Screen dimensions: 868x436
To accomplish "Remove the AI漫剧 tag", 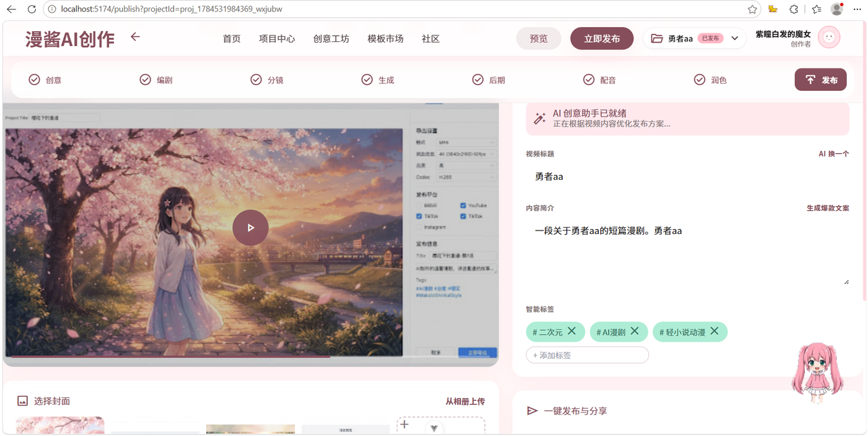I will click(x=635, y=331).
